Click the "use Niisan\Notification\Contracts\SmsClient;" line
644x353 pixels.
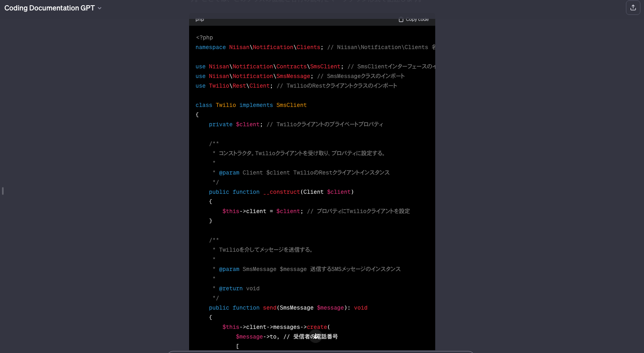coord(269,66)
